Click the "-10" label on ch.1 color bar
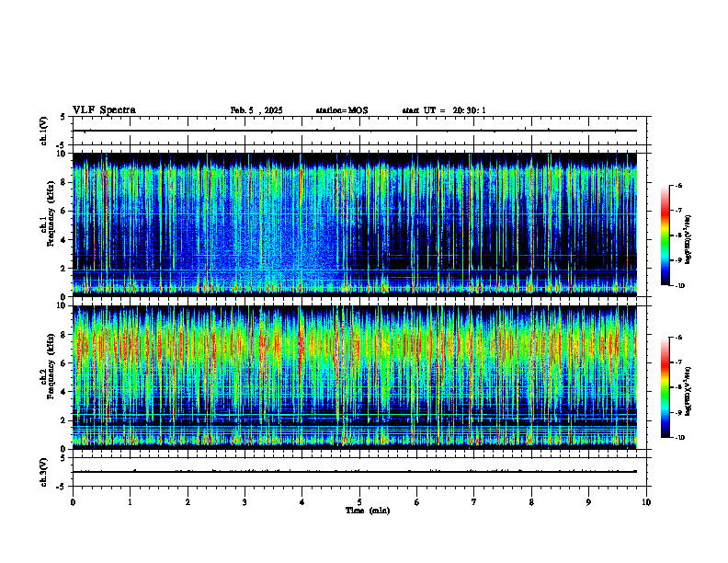 [680, 286]
